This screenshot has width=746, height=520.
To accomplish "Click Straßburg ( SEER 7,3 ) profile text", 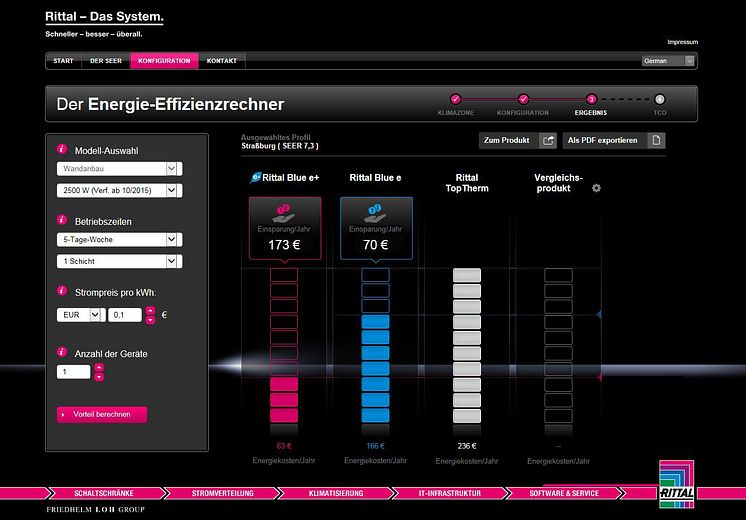I will click(x=280, y=146).
